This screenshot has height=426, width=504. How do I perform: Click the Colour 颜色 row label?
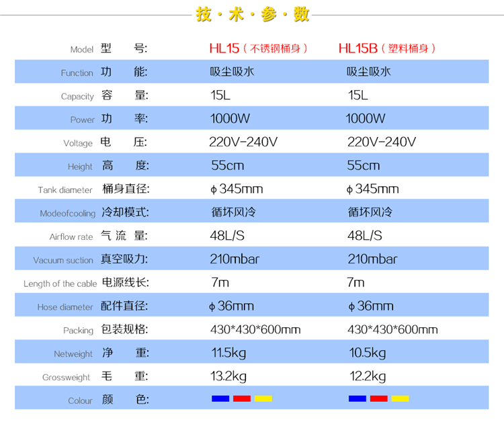pyautogui.click(x=108, y=400)
